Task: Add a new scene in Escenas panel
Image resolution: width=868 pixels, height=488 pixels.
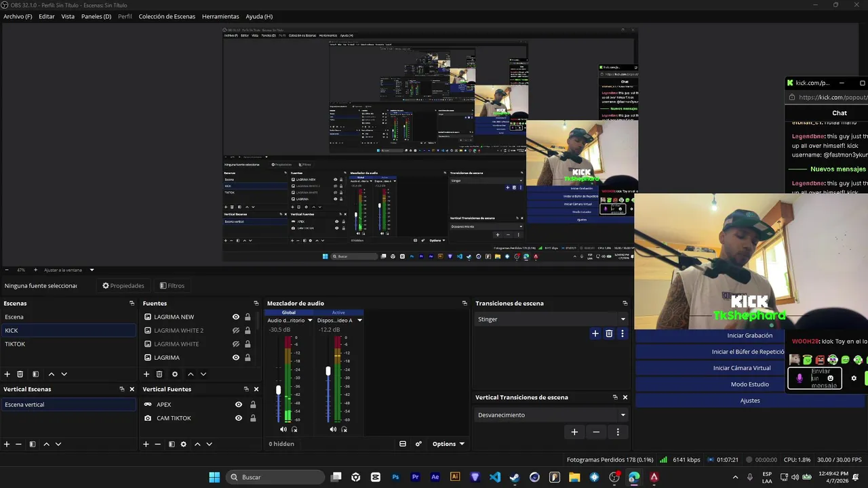Action: point(7,374)
